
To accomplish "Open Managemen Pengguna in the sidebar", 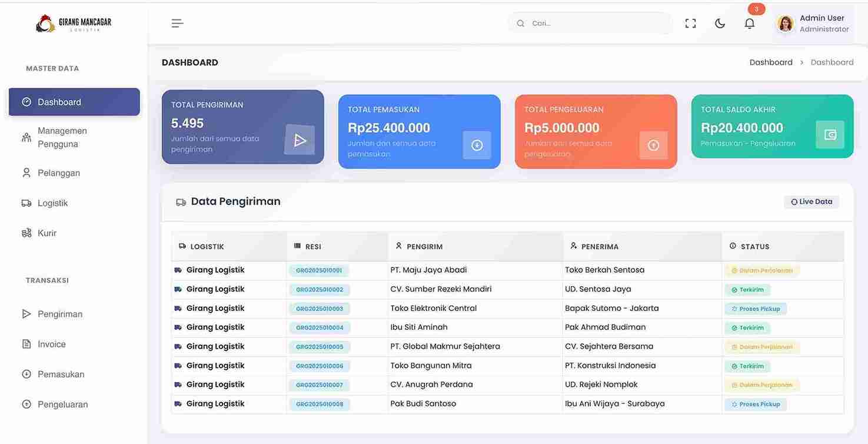I will click(x=62, y=137).
